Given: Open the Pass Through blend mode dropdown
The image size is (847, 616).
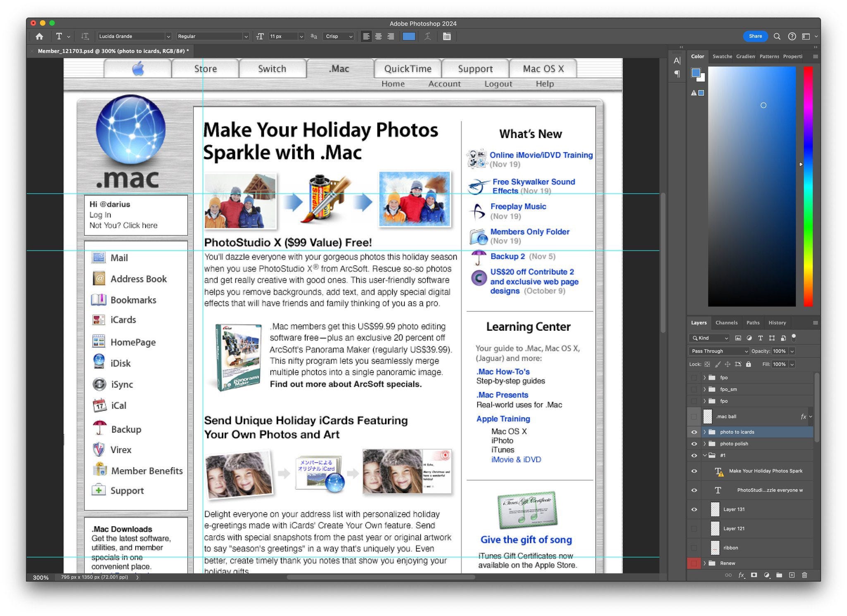Looking at the screenshot, I should pos(719,351).
